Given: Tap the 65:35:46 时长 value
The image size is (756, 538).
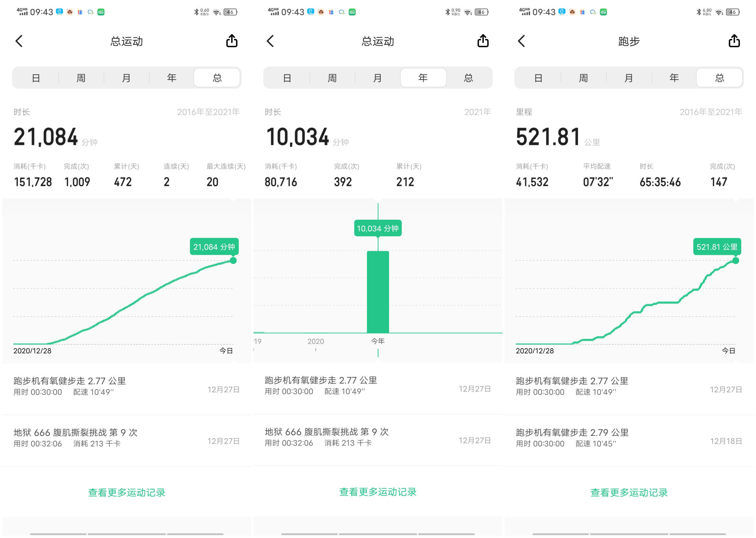Looking at the screenshot, I should point(660,182).
